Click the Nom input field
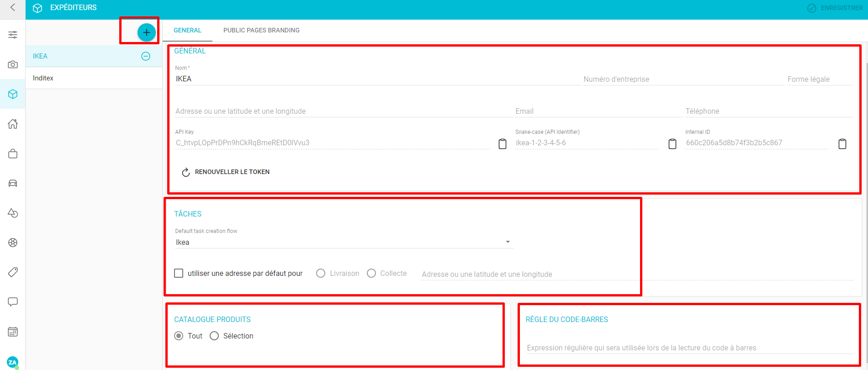 [377, 79]
